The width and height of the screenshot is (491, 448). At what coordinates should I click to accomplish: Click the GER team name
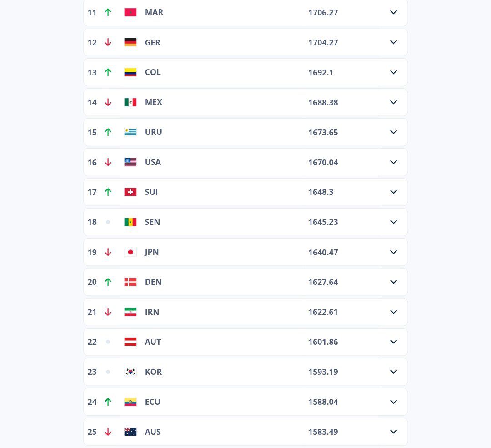click(153, 42)
